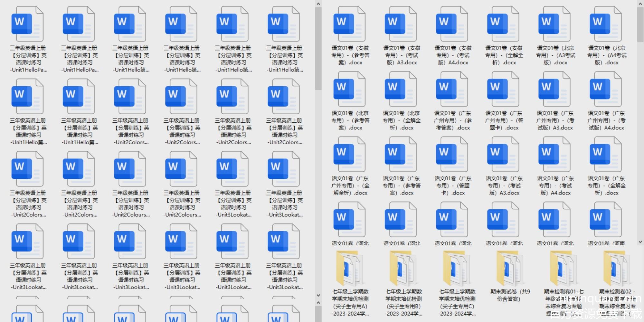Open the 期末测试卷（共9份含答案）folder

pyautogui.click(x=510, y=269)
